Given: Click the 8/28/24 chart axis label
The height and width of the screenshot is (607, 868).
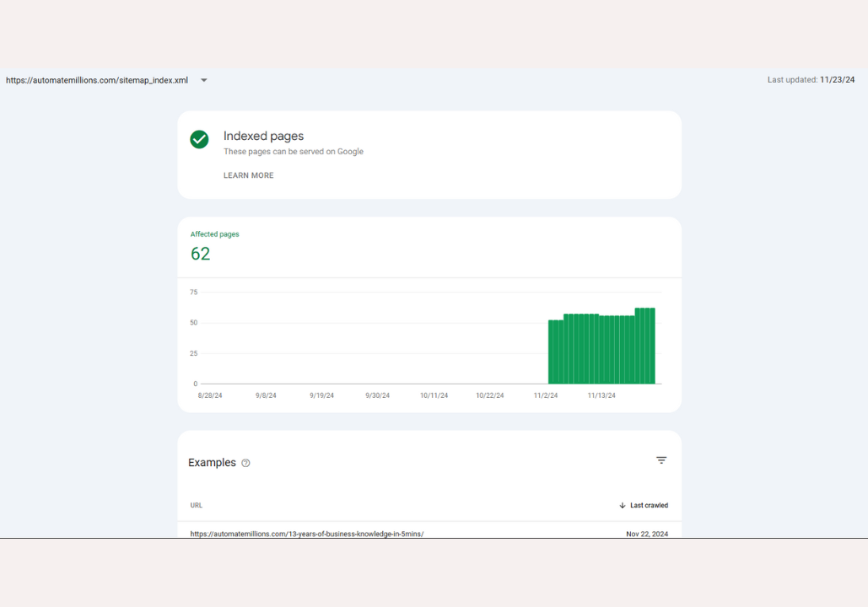Looking at the screenshot, I should (x=210, y=395).
